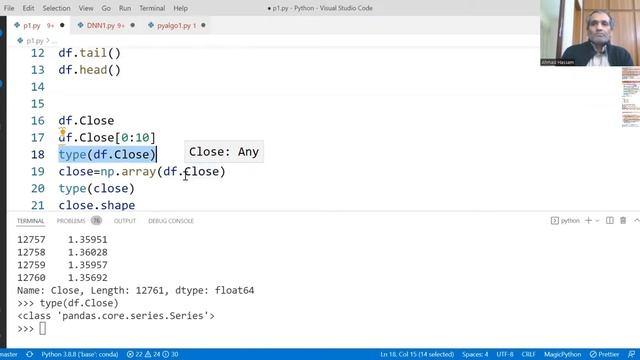The height and width of the screenshot is (360, 640).
Task: Switch to the pyalgo1.py editor tab
Action: pyautogui.click(x=176, y=25)
